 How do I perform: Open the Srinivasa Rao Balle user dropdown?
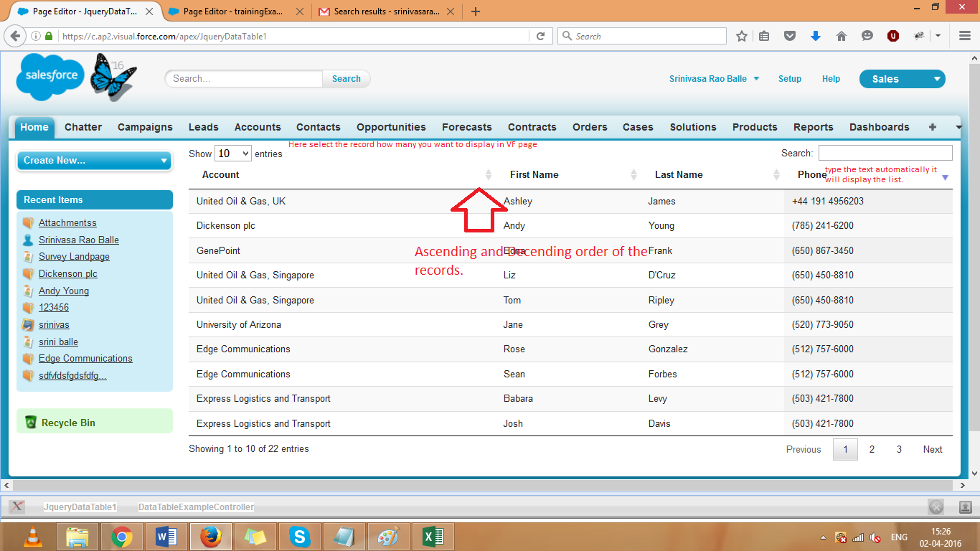[714, 79]
